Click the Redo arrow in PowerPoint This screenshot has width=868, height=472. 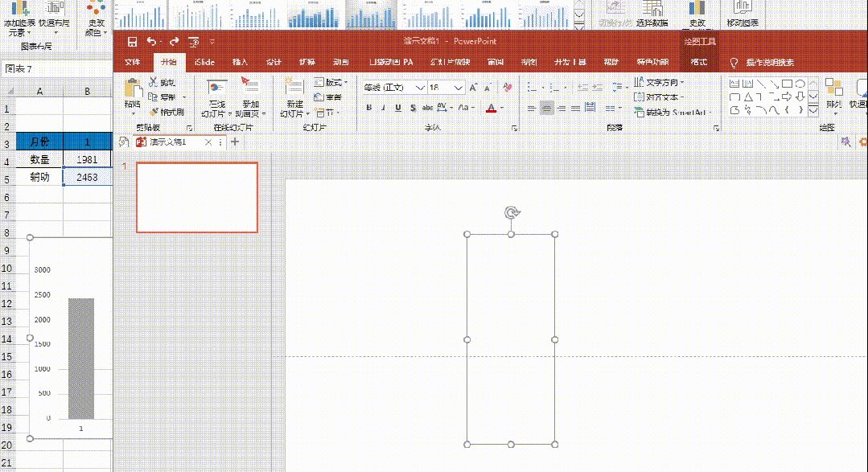(175, 42)
